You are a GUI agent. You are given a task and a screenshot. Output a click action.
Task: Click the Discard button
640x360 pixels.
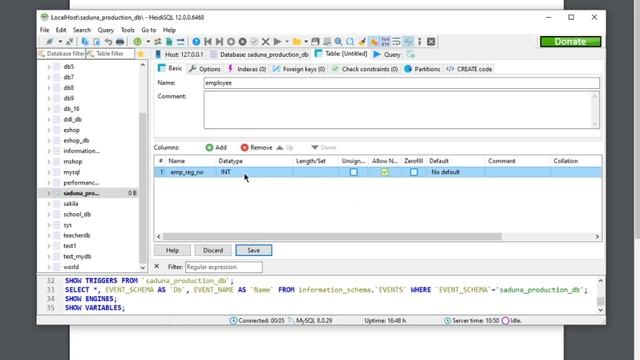213,250
